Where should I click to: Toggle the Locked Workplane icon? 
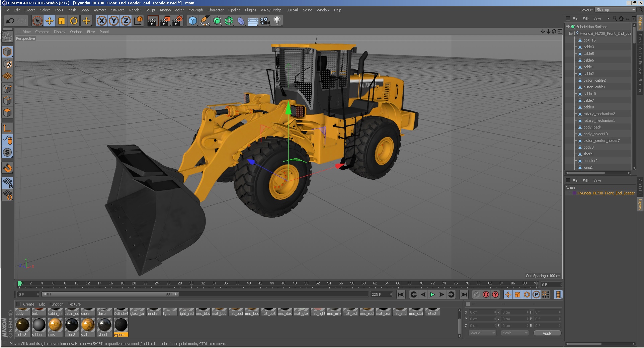[7, 183]
